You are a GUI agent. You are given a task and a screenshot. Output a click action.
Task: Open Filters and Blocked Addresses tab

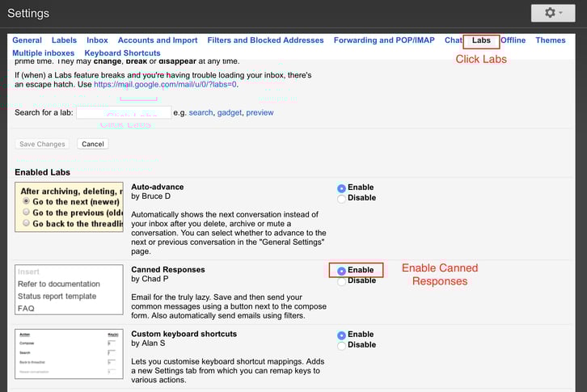point(265,40)
